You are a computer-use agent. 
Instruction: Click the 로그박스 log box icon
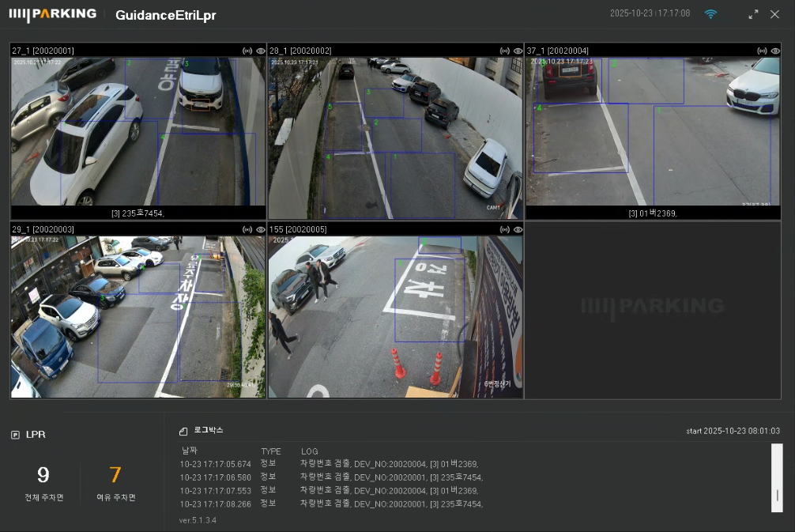[x=183, y=431]
